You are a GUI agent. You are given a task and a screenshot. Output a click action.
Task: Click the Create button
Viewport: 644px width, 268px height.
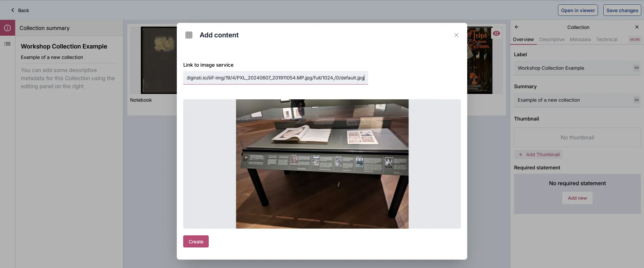[196, 241]
